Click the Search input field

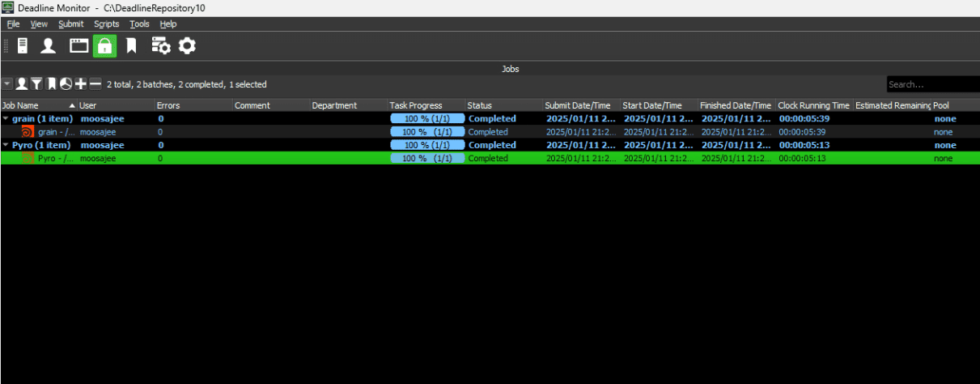pos(933,84)
